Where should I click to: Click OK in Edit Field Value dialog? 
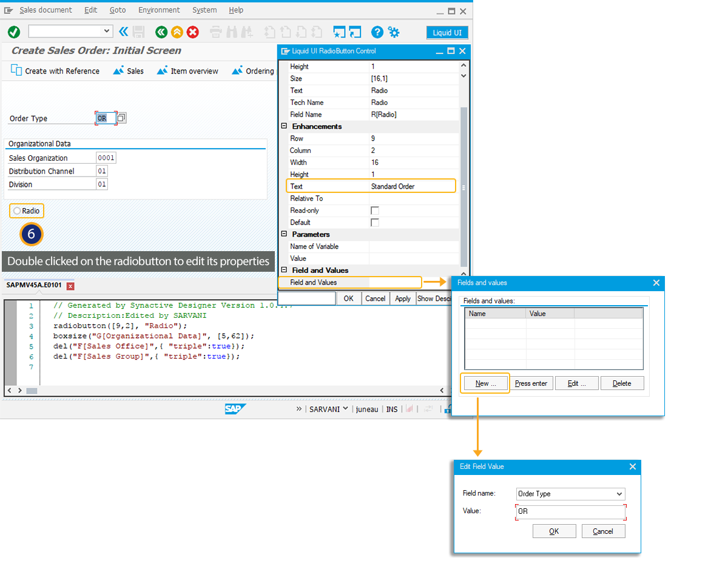pyautogui.click(x=554, y=531)
